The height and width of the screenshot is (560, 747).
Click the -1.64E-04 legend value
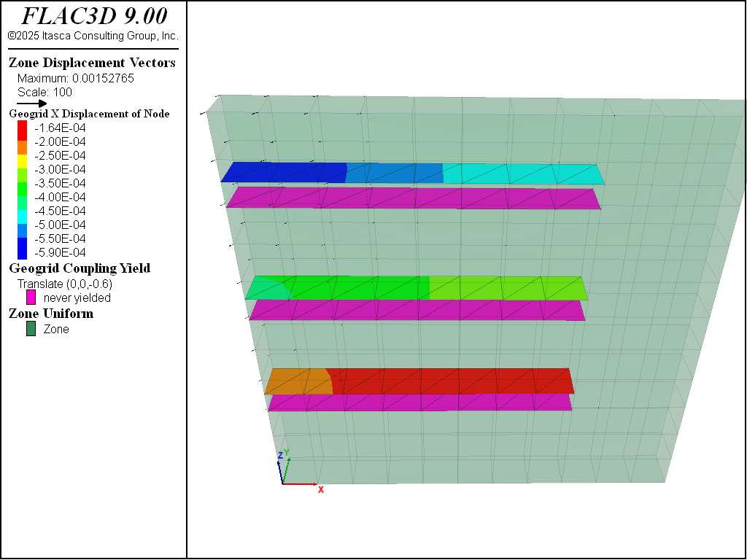click(x=60, y=128)
